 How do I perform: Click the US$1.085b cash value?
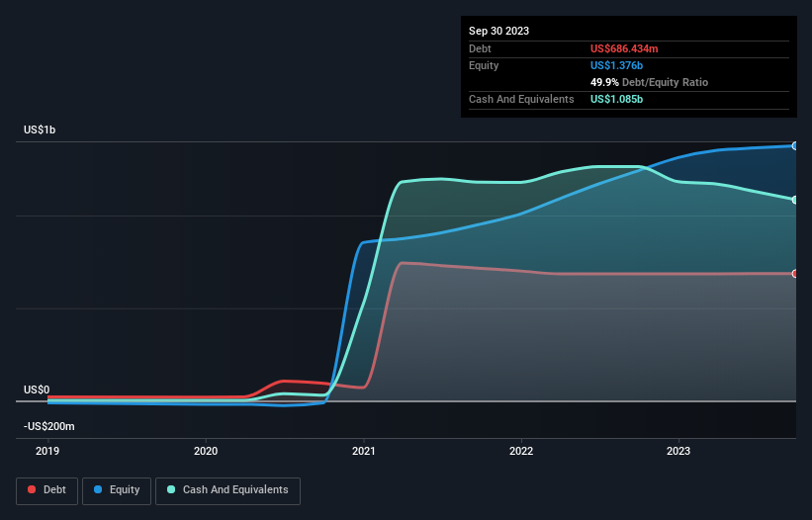click(616, 99)
